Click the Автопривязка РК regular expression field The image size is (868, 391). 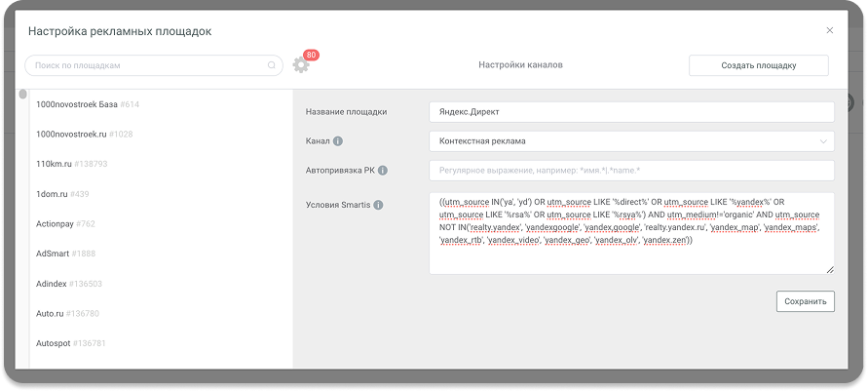coord(631,171)
